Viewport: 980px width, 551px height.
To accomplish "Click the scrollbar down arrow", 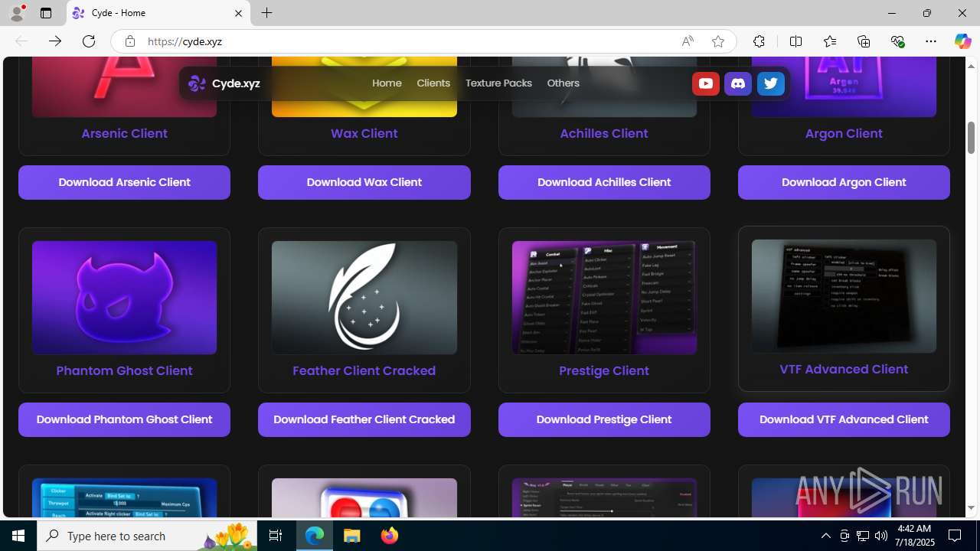I will click(972, 508).
